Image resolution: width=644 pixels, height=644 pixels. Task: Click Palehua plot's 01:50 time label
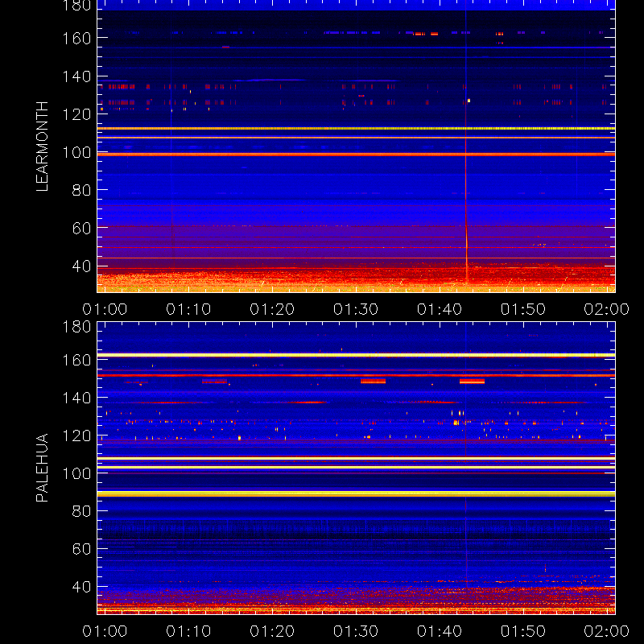click(x=523, y=631)
